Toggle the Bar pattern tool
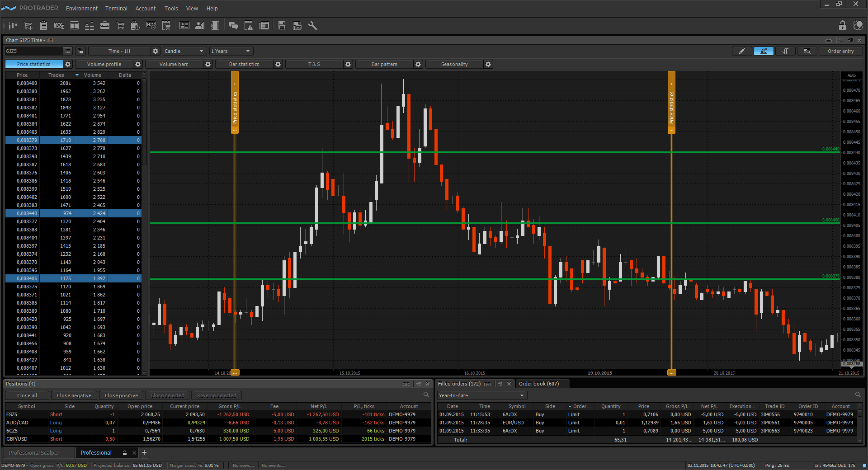This screenshot has width=868, height=470. point(384,64)
